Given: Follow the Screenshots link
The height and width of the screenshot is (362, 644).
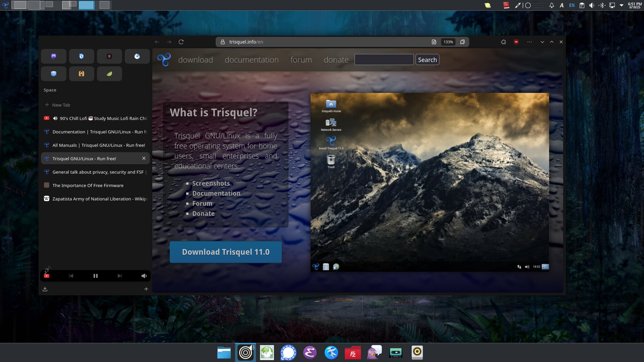Looking at the screenshot, I should point(211,183).
